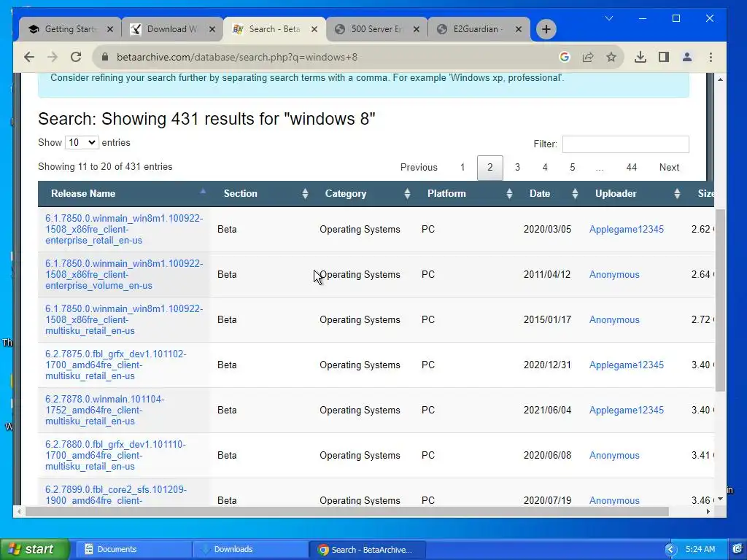747x560 pixels.
Task: Switch to Documents in the taskbar
Action: pyautogui.click(x=135, y=550)
